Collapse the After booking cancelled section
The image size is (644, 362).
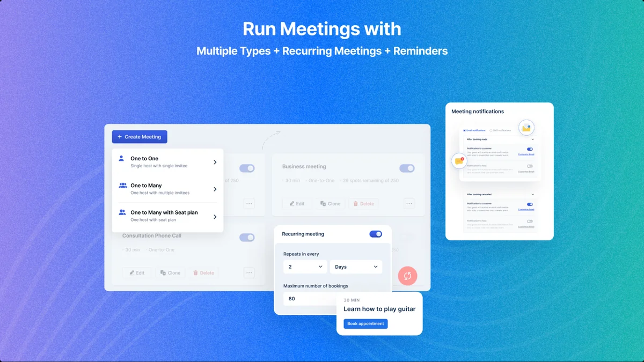coord(532,194)
